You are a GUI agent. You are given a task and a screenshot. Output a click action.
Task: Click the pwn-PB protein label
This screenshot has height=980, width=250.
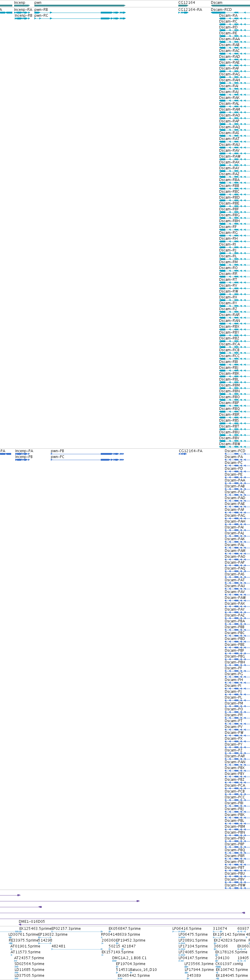pos(58,451)
